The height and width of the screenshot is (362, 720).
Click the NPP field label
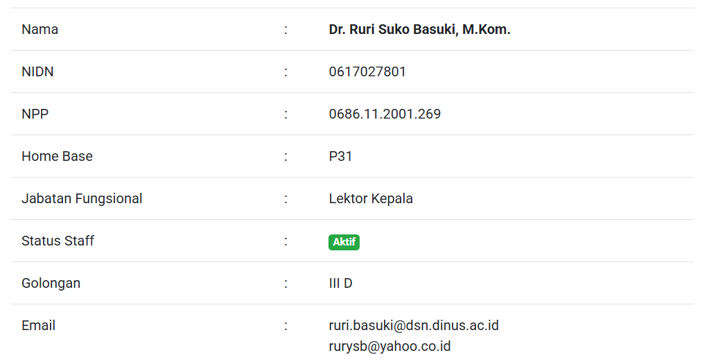pos(35,114)
